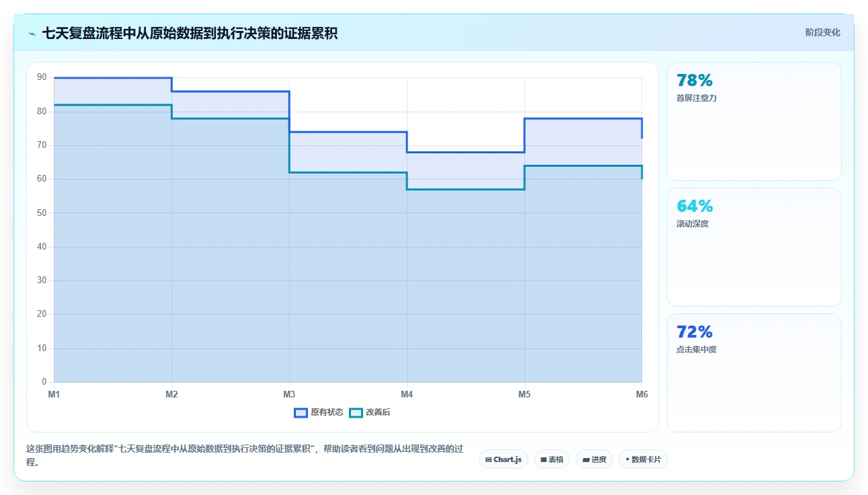Open the 64% 滚动深度 card
The image size is (868, 495).
754,247
